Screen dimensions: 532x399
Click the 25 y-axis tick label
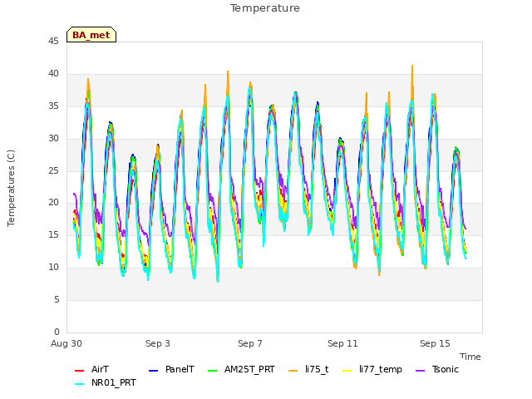pyautogui.click(x=53, y=170)
